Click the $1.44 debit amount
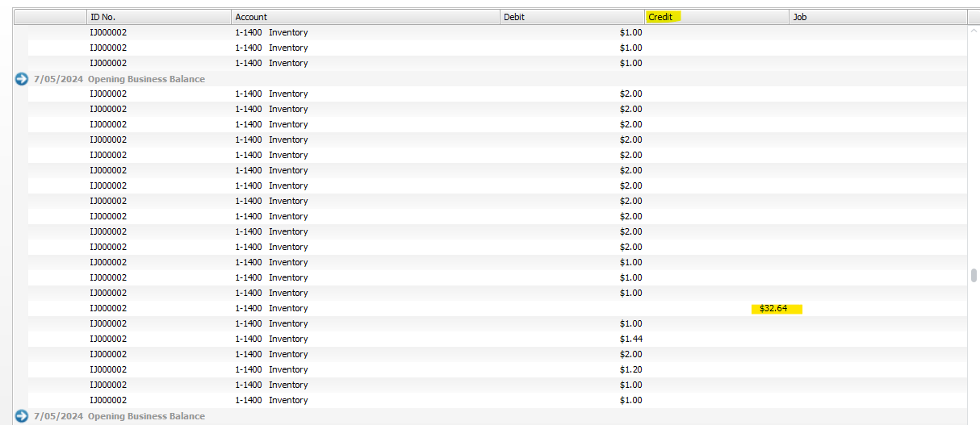 click(630, 340)
